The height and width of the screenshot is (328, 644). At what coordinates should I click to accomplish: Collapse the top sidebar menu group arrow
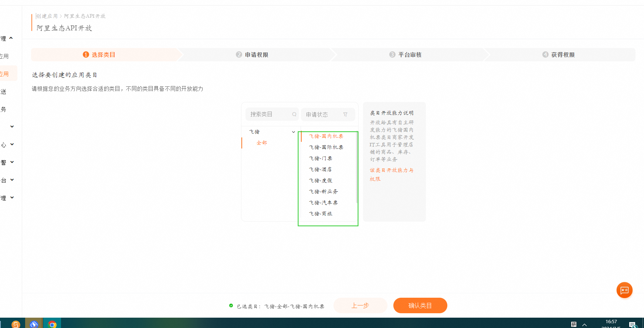(x=11, y=38)
